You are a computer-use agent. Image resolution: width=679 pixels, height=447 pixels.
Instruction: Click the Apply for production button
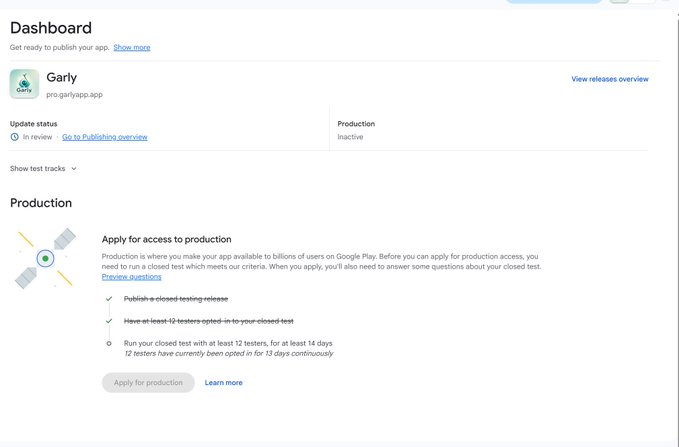tap(148, 382)
